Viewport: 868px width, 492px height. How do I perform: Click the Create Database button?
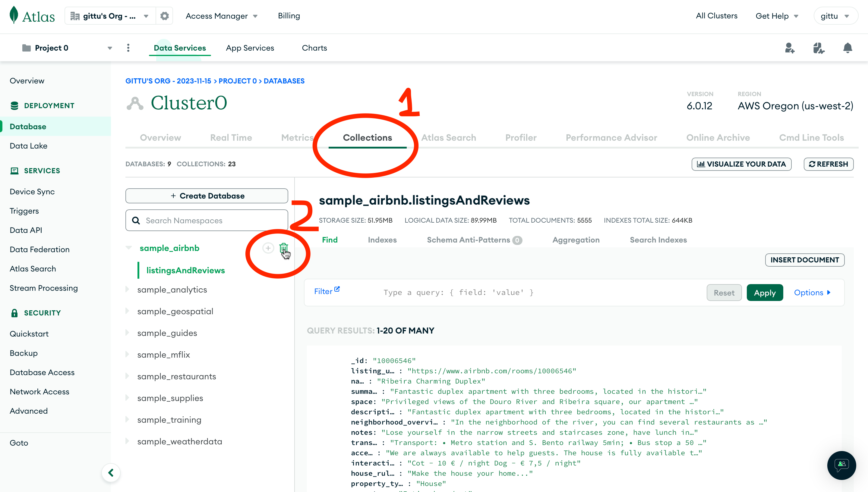coord(207,196)
